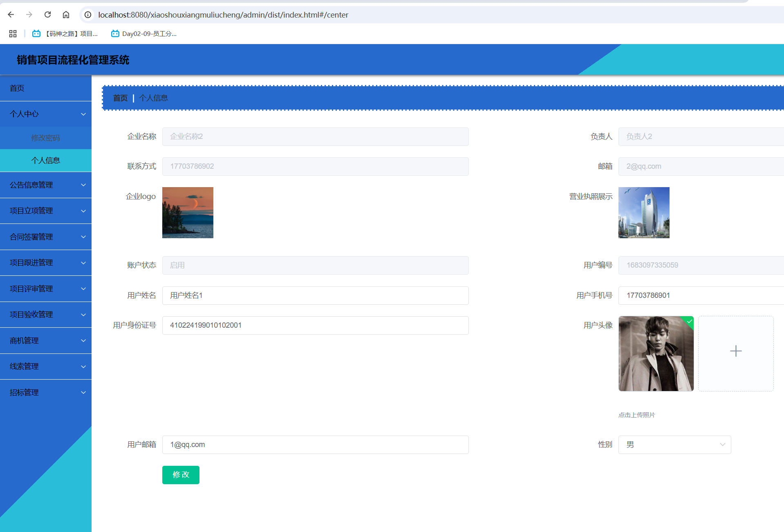Open the browser home icon
The image size is (784, 532).
point(66,15)
